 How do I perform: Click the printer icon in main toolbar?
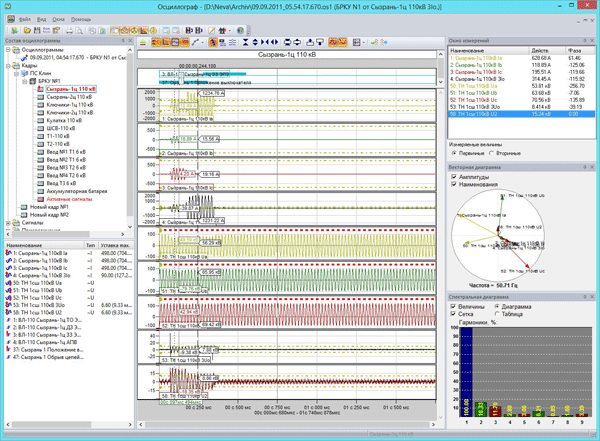[69, 31]
